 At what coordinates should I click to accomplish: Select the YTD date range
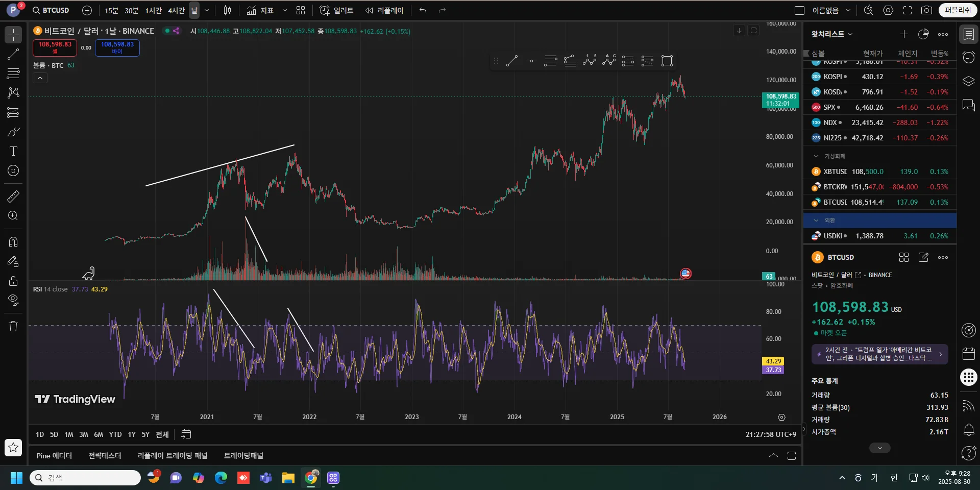115,434
